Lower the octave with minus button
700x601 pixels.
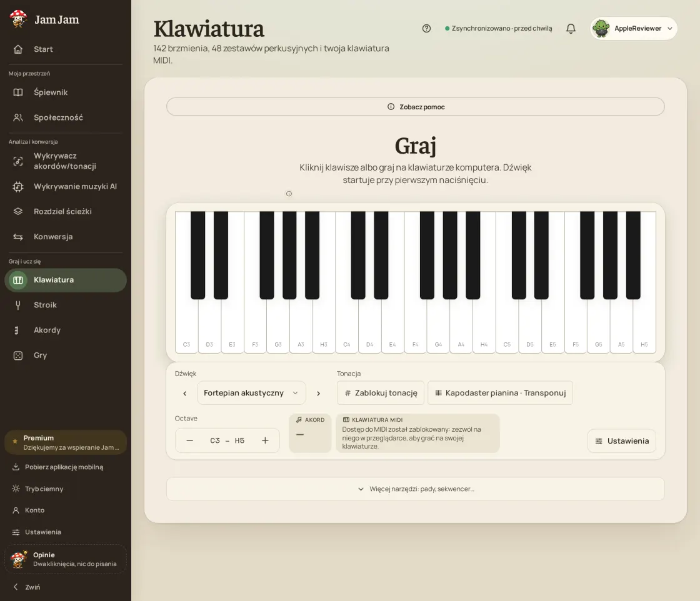tap(190, 440)
